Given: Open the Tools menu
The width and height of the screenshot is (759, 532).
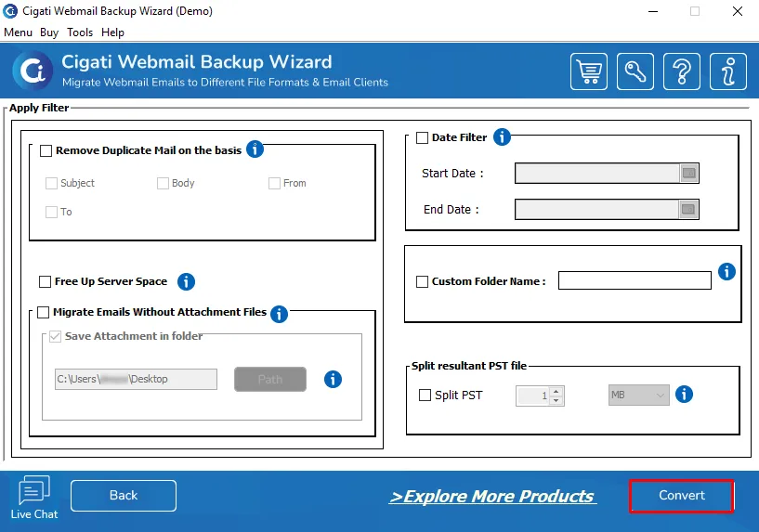Looking at the screenshot, I should [x=80, y=32].
